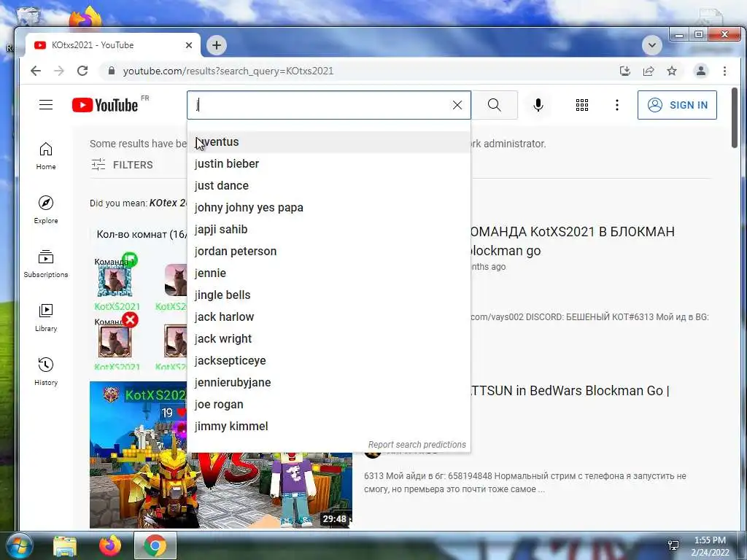This screenshot has width=747, height=560.
Task: Go to the YouTube logo home link
Action: click(x=105, y=105)
